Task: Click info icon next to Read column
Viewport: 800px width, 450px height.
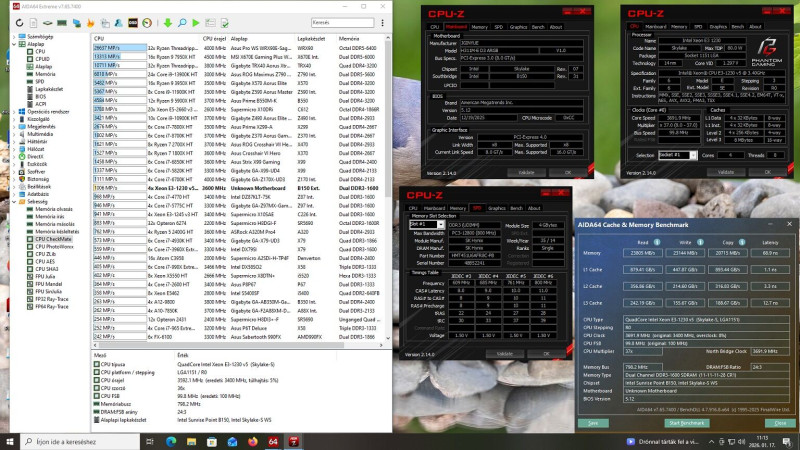Action: pyautogui.click(x=657, y=242)
